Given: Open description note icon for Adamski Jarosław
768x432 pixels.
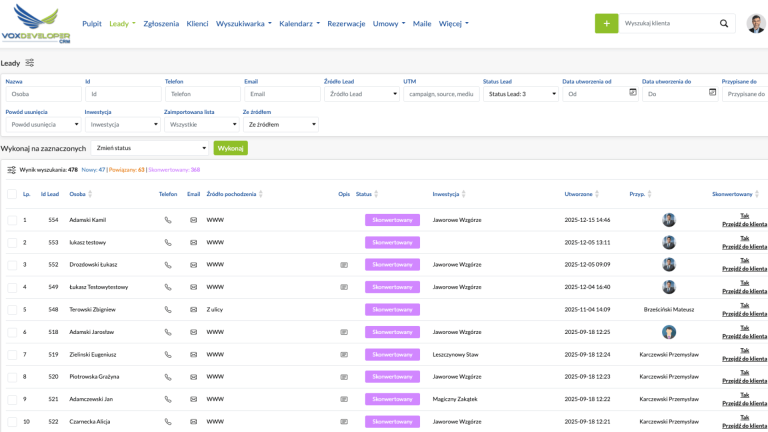Looking at the screenshot, I should [x=344, y=332].
